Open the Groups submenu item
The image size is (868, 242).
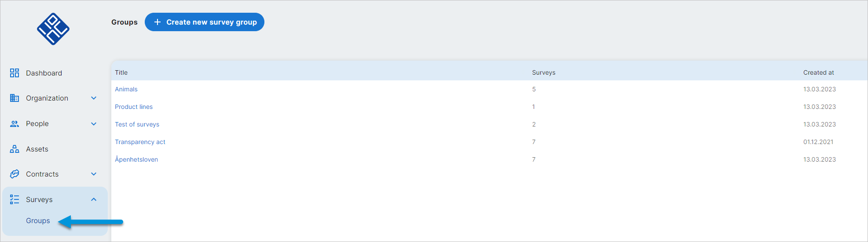click(x=38, y=220)
